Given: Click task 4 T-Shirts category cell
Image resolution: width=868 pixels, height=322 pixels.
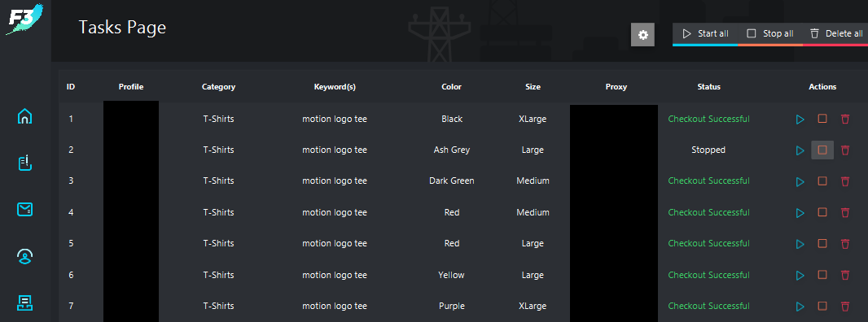Looking at the screenshot, I should click(x=219, y=212).
